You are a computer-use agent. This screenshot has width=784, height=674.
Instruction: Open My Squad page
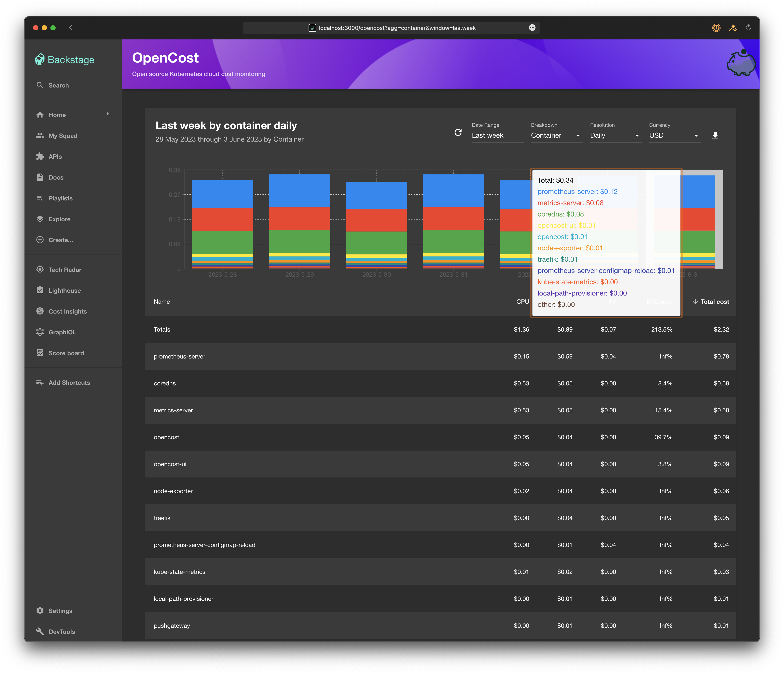(63, 136)
